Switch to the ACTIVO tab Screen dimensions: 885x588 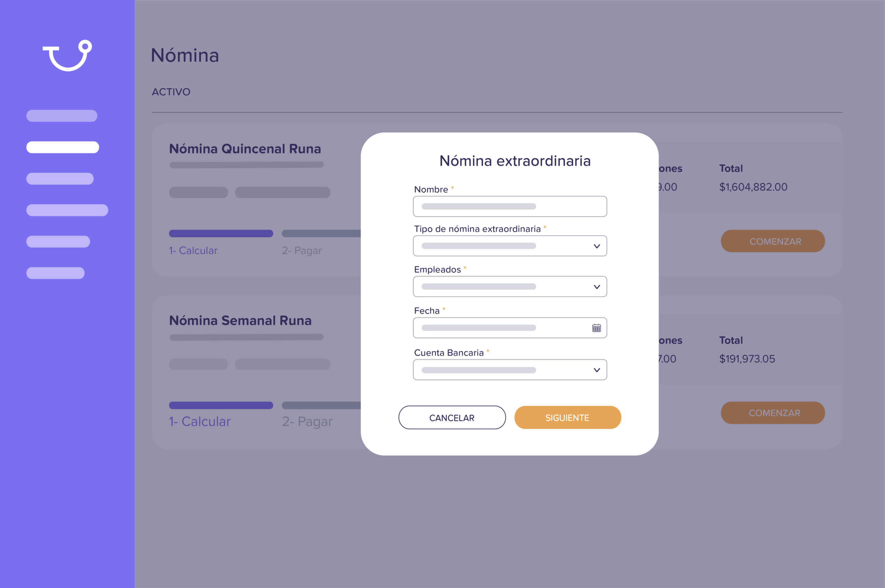(171, 92)
